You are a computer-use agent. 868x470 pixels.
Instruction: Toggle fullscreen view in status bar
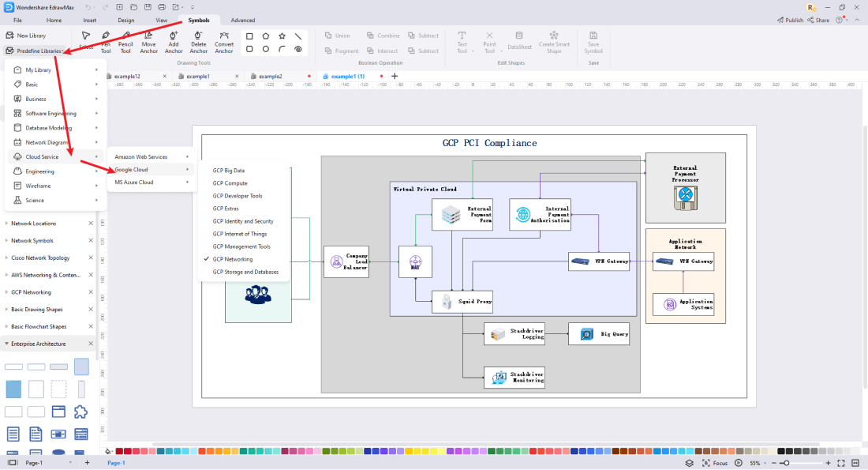pyautogui.click(x=841, y=463)
